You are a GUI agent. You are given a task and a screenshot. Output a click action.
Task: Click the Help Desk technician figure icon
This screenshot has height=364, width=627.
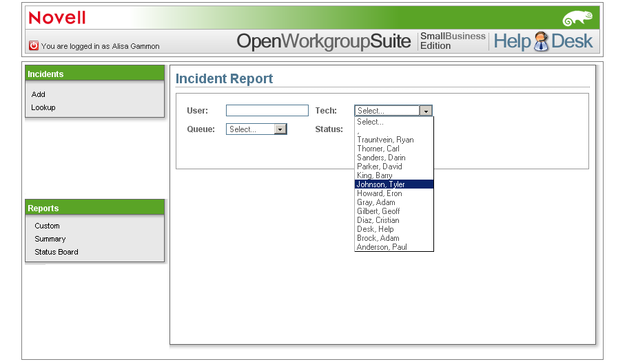point(541,41)
